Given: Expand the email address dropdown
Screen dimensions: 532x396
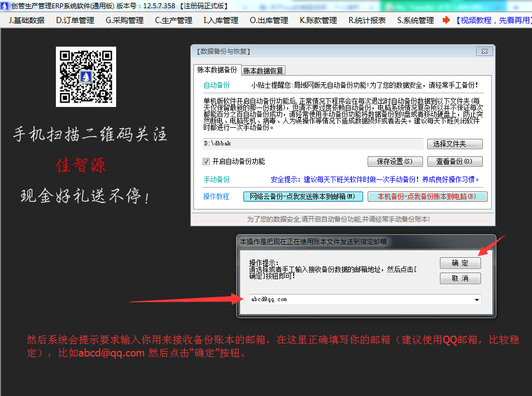Looking at the screenshot, I should tap(476, 299).
